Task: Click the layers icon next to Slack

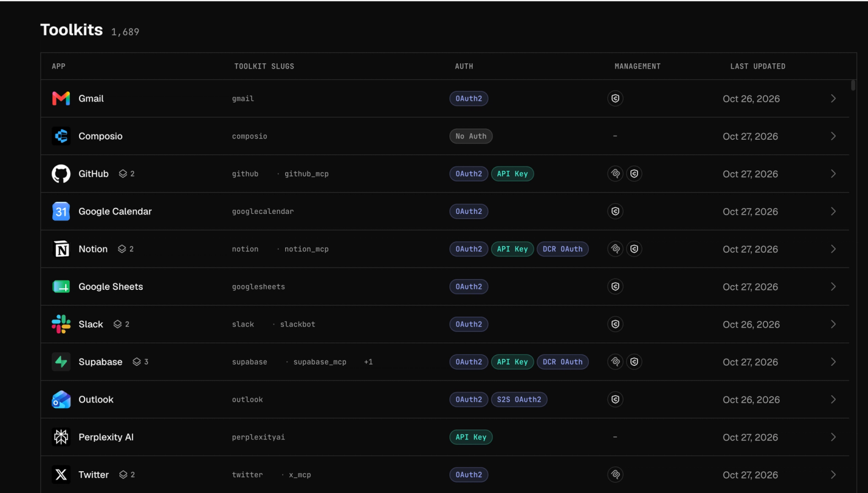Action: click(x=118, y=324)
